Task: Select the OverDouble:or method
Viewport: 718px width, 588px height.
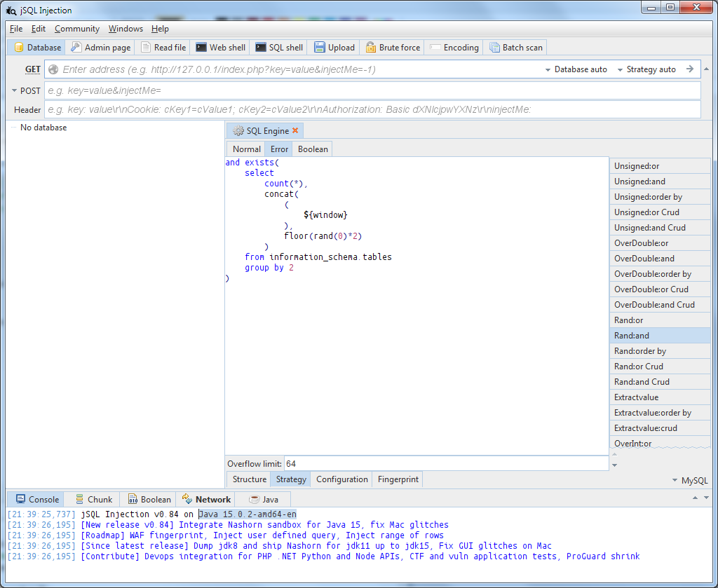Action: pos(660,243)
